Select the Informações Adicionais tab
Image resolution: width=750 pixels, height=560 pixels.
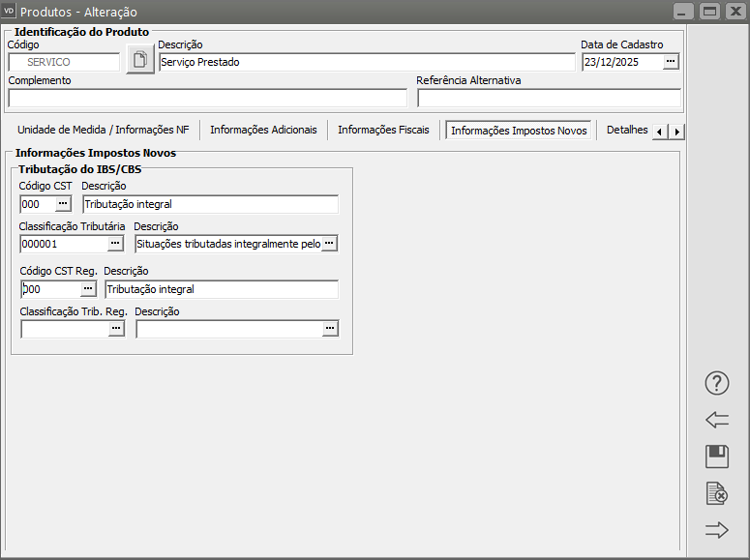pos(263,131)
